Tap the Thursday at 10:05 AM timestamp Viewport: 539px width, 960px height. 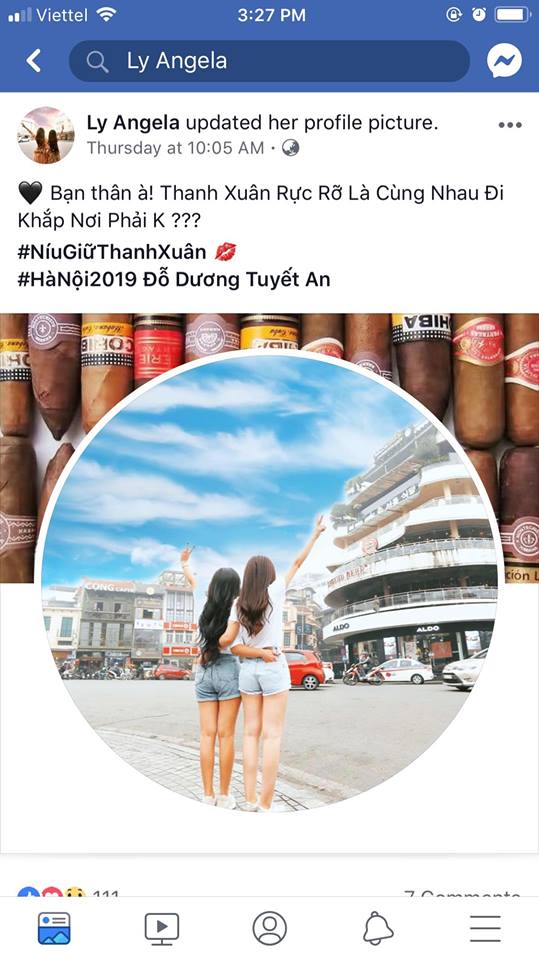click(175, 148)
